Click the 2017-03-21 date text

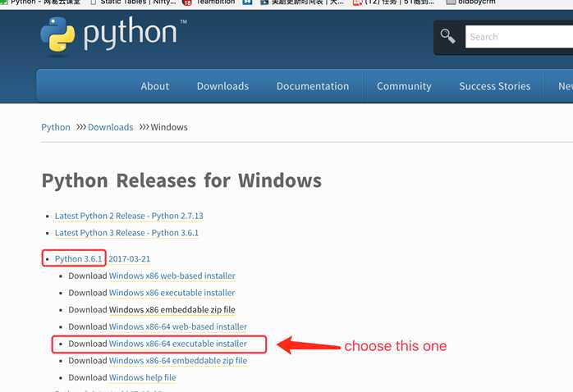[130, 259]
